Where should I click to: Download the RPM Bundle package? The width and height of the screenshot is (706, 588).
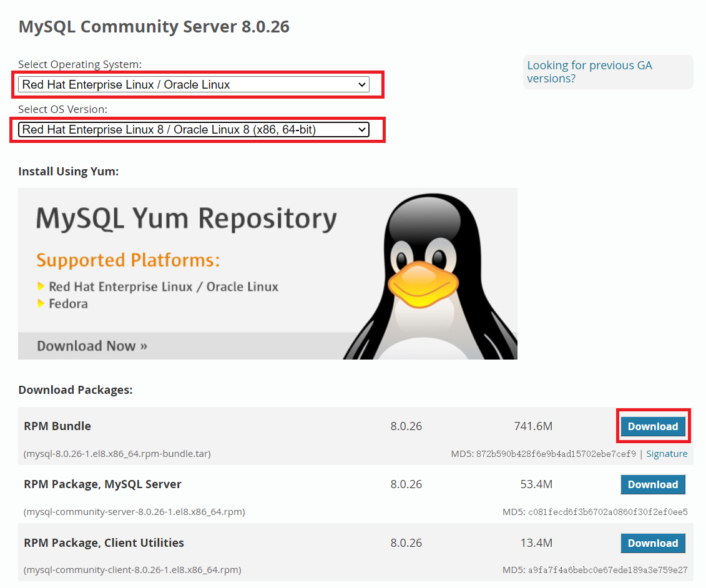(x=653, y=426)
